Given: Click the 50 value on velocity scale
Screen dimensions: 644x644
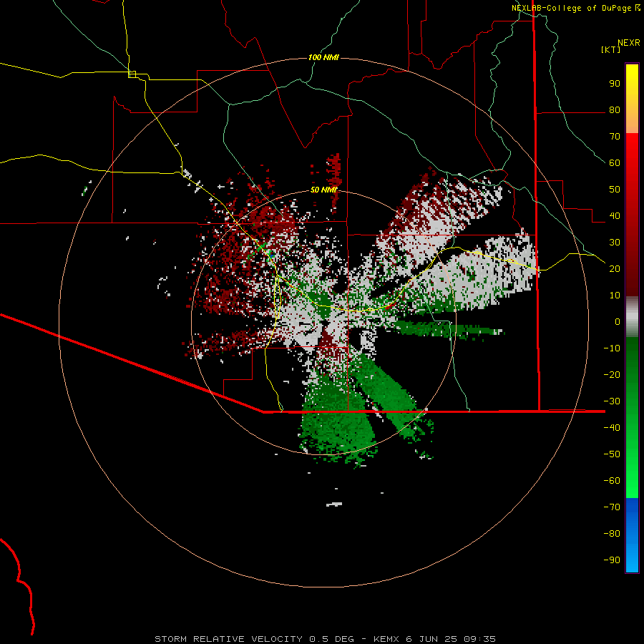Looking at the screenshot, I should point(615,190).
